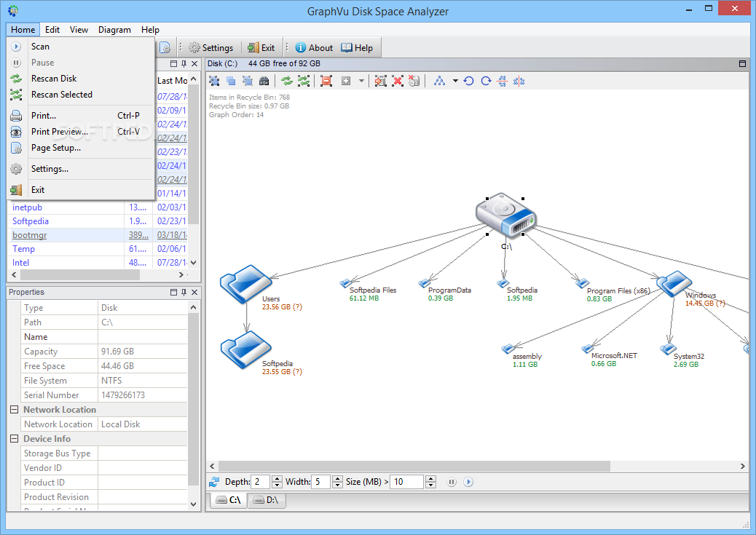Open the Edit menu
Screen dimensions: 756x535
(x=52, y=30)
